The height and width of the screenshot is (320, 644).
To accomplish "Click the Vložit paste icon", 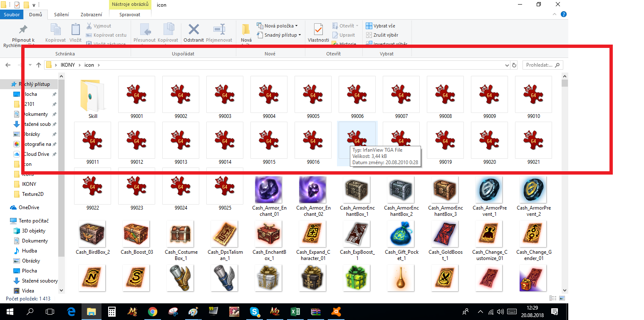I will [75, 29].
